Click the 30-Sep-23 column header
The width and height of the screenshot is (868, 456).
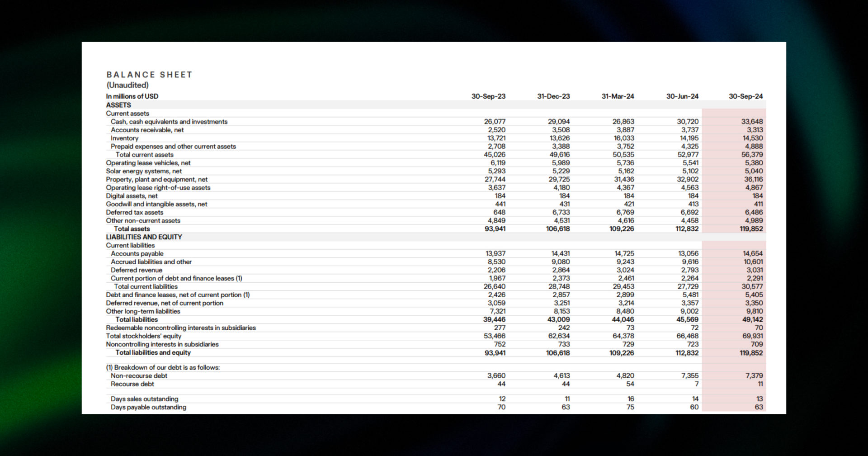click(x=489, y=96)
